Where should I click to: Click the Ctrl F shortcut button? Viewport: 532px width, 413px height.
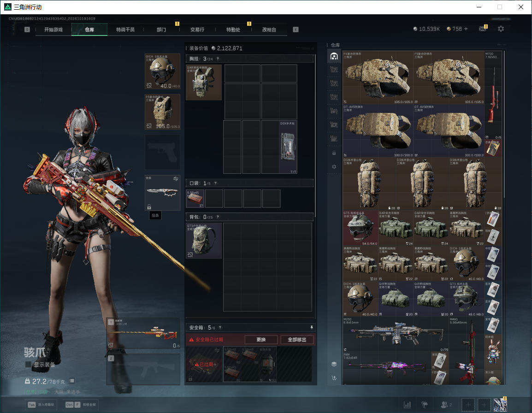81,405
